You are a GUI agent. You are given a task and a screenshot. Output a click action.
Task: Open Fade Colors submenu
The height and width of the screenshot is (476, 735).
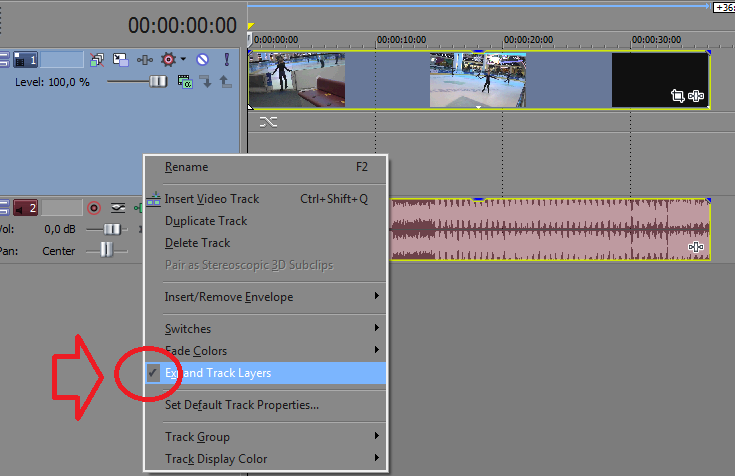click(266, 351)
